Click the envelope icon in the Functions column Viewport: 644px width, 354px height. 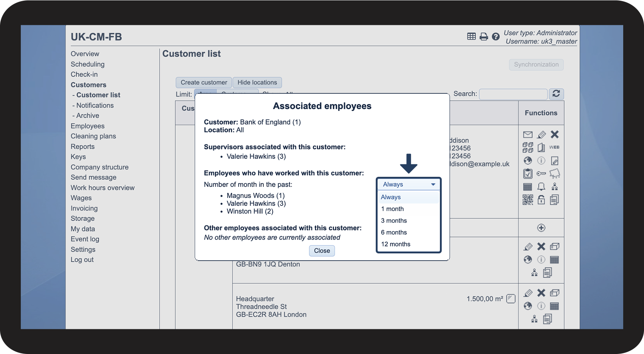coord(528,135)
